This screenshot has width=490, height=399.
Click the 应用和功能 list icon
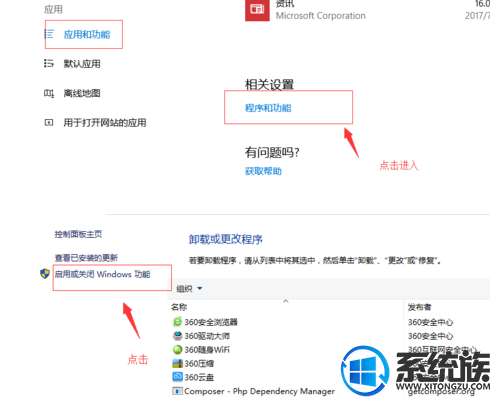tap(49, 34)
